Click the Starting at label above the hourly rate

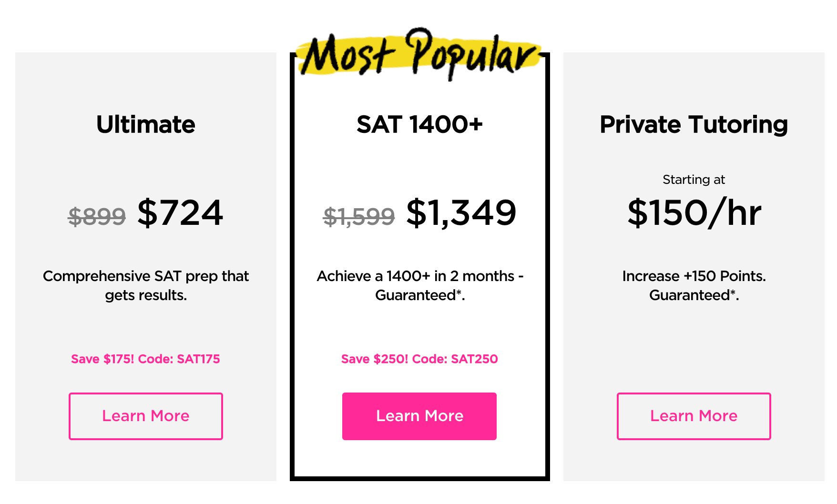[x=694, y=180]
